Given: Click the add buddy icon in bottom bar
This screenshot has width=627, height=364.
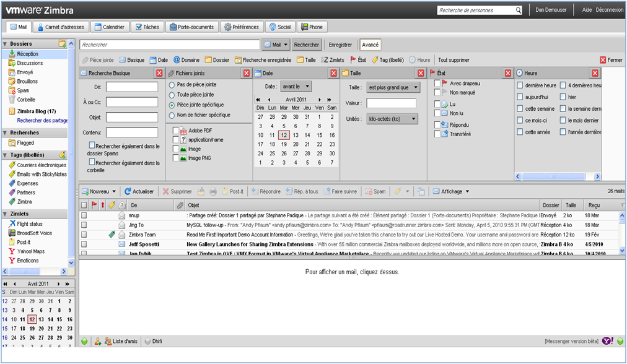Looking at the screenshot, I should (x=97, y=341).
